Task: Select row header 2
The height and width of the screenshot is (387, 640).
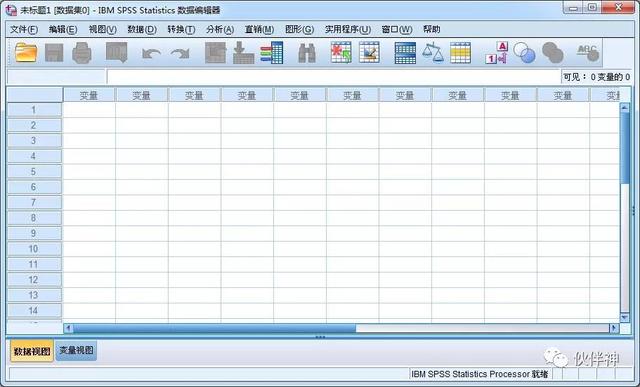Action: pos(34,125)
